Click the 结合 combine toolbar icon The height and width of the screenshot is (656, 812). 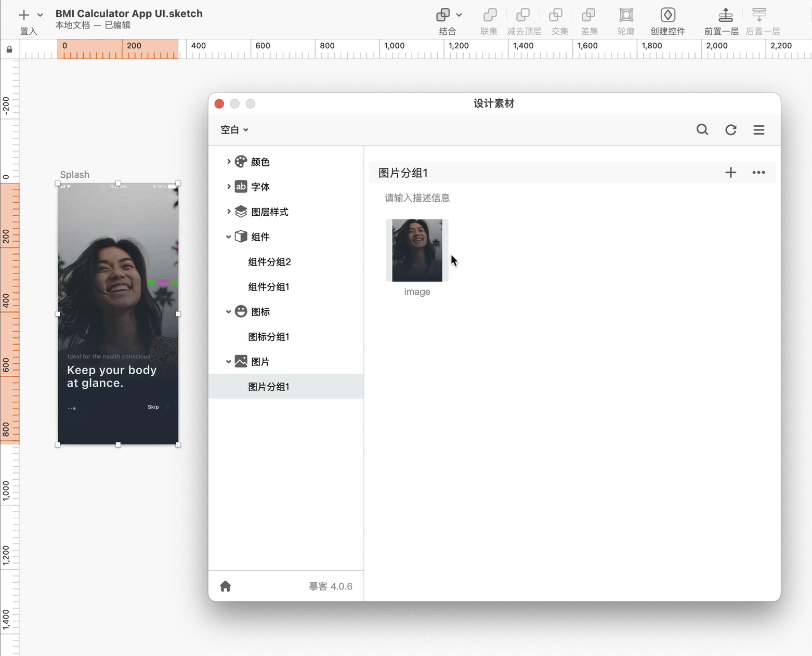coord(443,15)
